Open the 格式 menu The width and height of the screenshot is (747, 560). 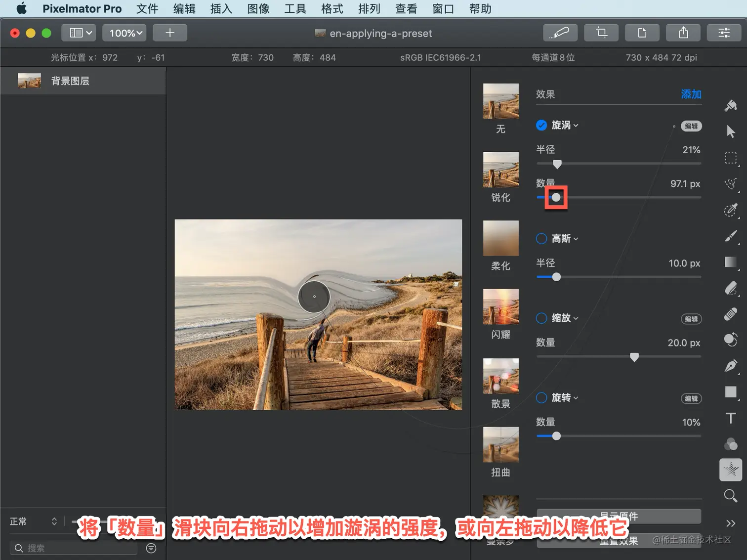pyautogui.click(x=332, y=8)
